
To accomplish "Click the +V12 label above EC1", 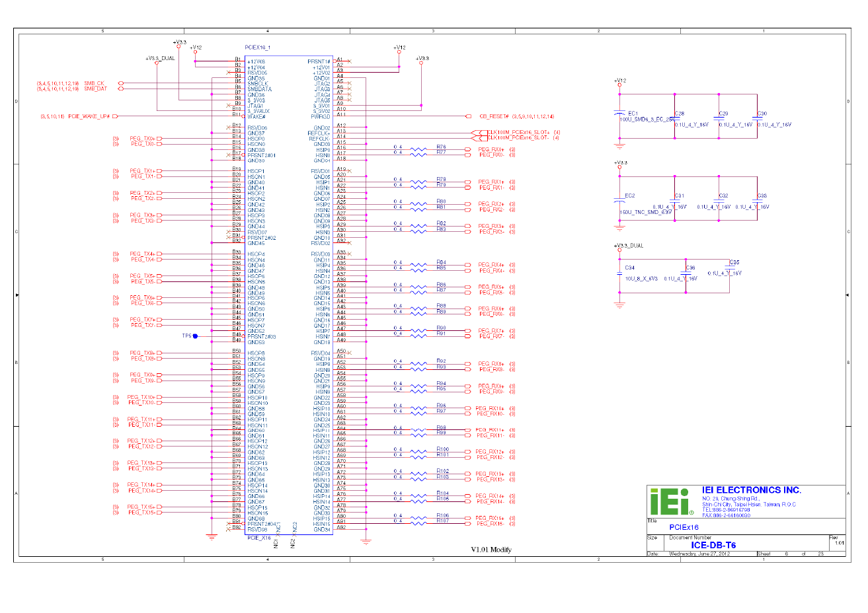I will (619, 81).
